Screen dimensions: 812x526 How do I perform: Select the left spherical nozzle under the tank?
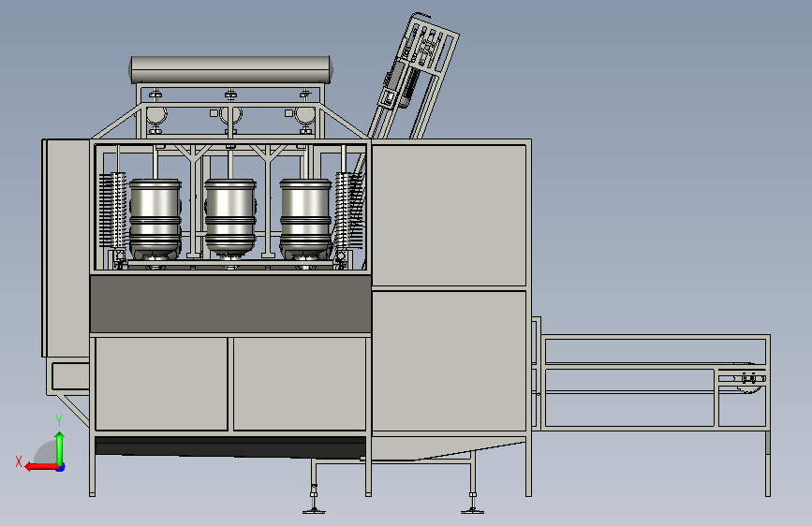click(x=155, y=116)
